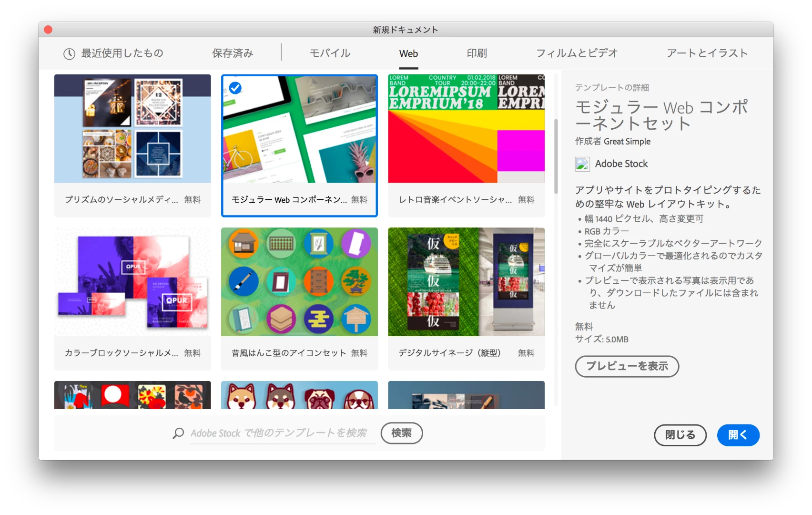Select the カラーブロックソーシャルメ... template thumbnail

point(132,282)
